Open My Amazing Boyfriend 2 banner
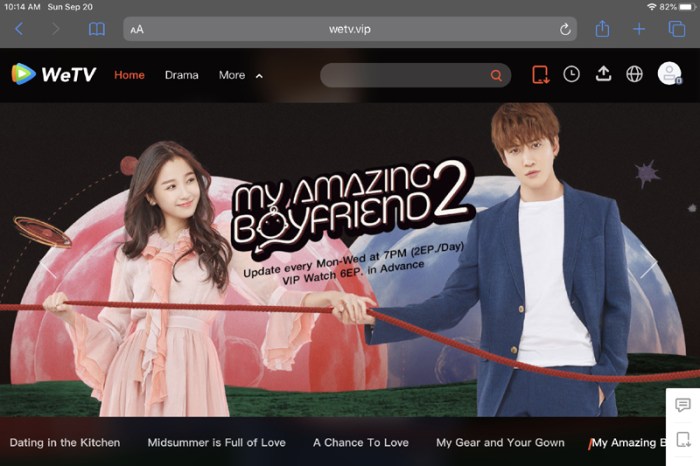The image size is (700, 466). (x=350, y=259)
